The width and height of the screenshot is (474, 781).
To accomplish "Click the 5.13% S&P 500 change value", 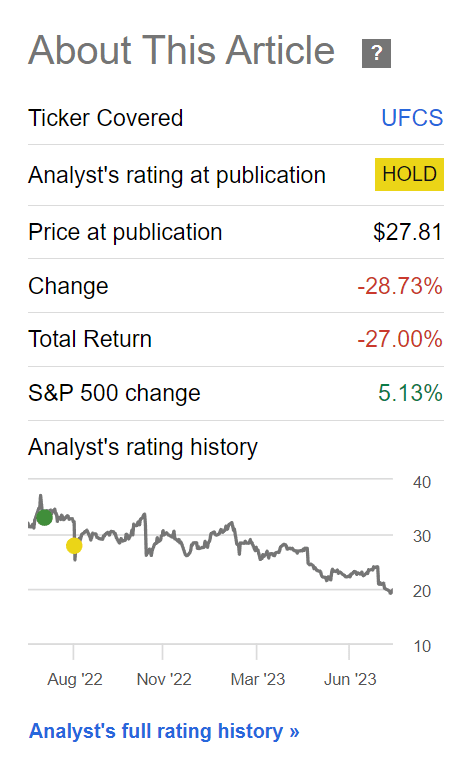I will (410, 393).
